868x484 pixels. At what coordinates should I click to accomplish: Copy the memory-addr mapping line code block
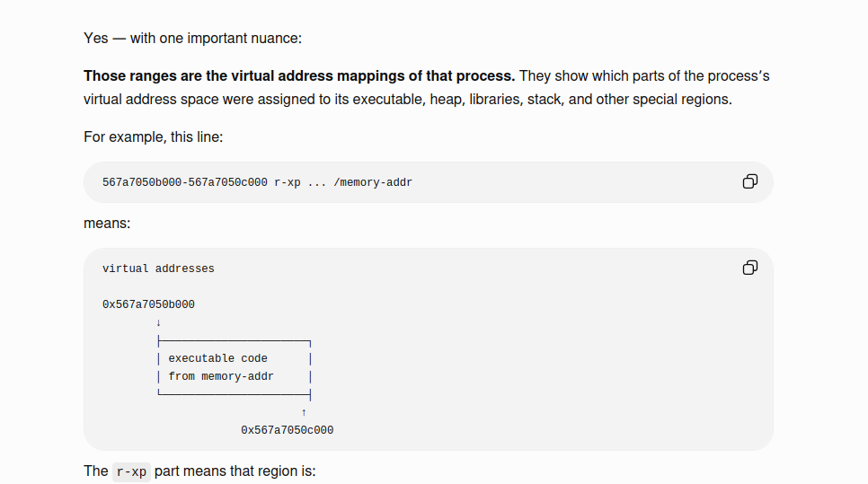click(x=750, y=181)
